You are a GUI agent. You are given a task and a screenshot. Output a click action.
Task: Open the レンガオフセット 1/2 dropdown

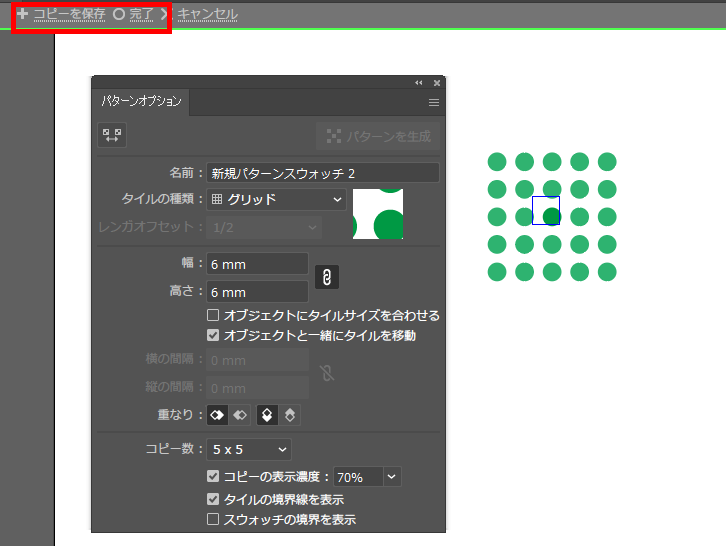(264, 227)
